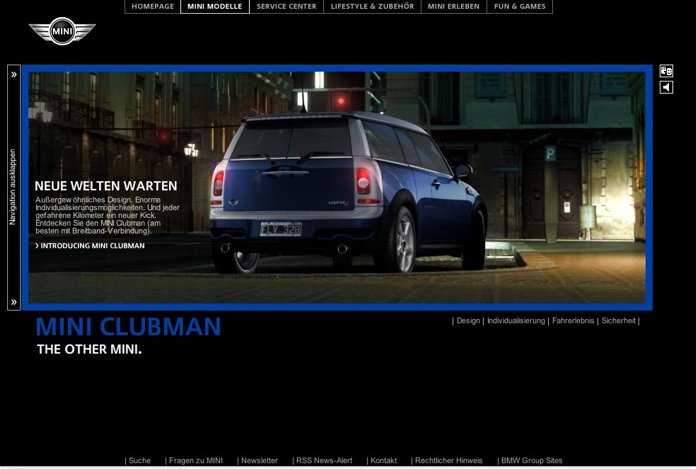Click the icon above the speaker button
Viewport: 696px width, 469px height.
(666, 71)
